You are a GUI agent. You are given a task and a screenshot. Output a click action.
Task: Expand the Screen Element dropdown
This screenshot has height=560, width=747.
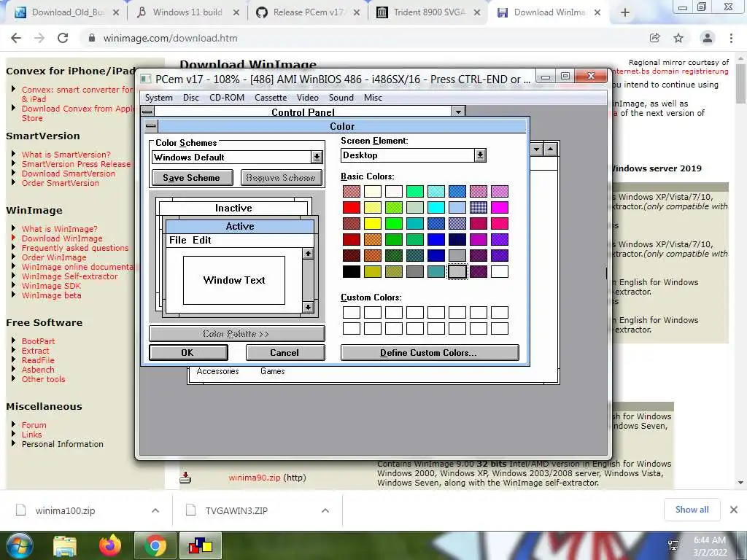[480, 155]
